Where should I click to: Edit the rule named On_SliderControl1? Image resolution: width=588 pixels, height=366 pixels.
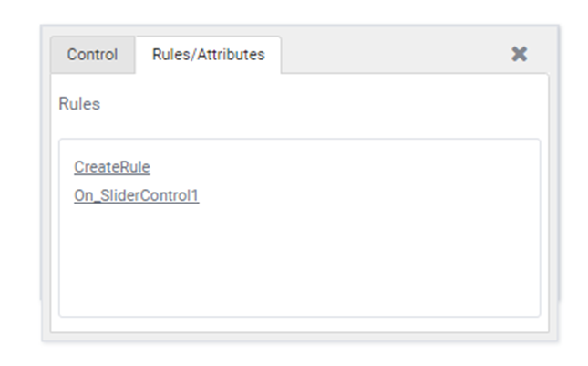[137, 195]
